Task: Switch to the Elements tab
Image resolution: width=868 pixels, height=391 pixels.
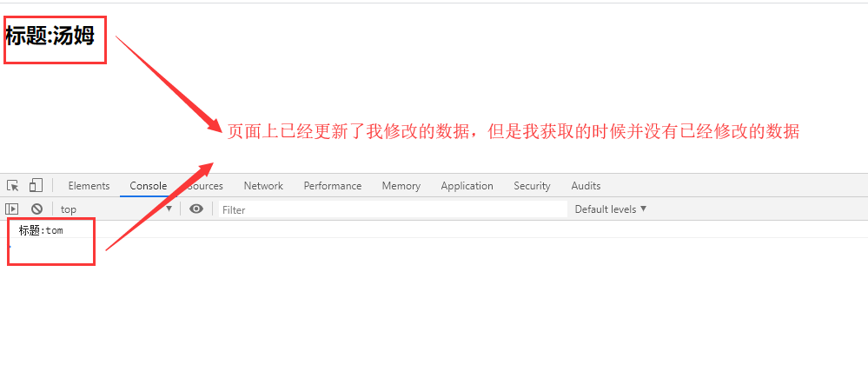Action: click(89, 186)
